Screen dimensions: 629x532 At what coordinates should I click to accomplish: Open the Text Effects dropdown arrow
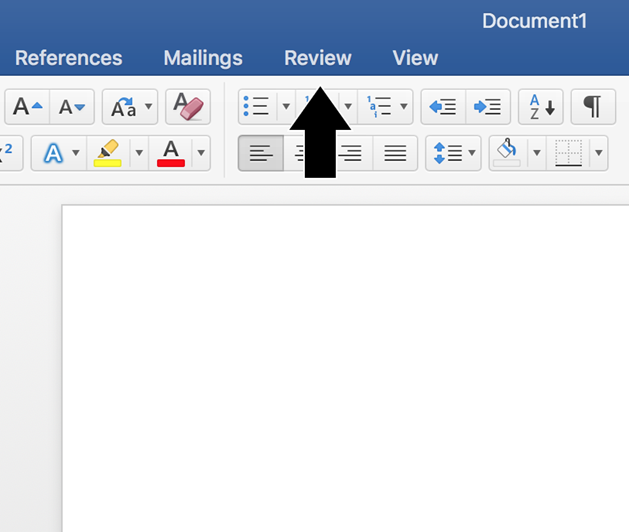[76, 153]
